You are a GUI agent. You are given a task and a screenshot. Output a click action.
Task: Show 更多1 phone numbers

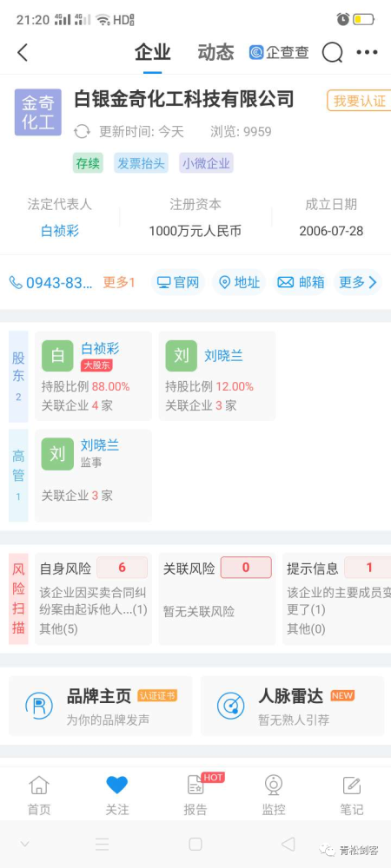click(119, 282)
